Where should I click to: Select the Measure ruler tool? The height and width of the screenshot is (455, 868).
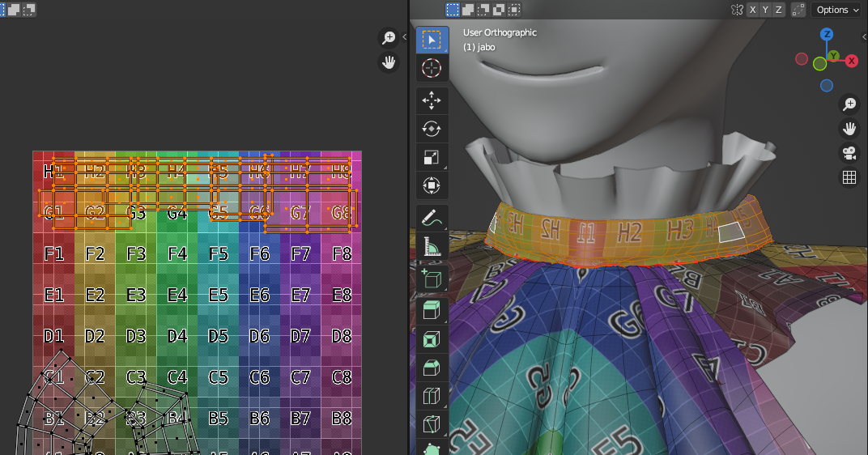point(432,246)
